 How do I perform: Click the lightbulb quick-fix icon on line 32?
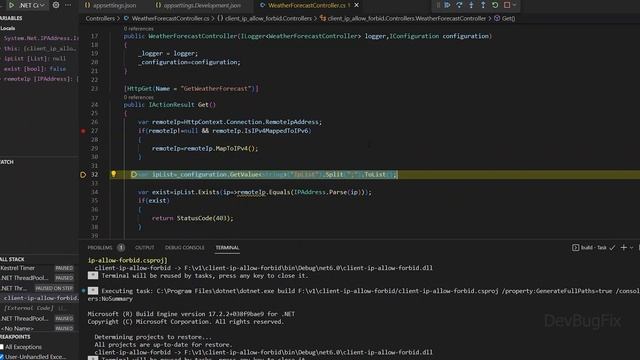point(113,174)
